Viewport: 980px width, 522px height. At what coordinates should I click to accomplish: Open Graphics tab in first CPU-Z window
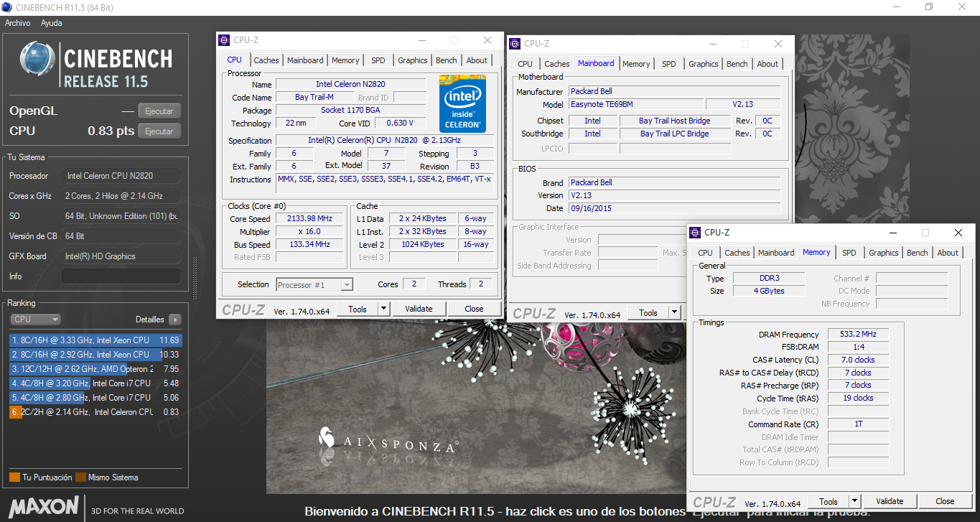(412, 60)
